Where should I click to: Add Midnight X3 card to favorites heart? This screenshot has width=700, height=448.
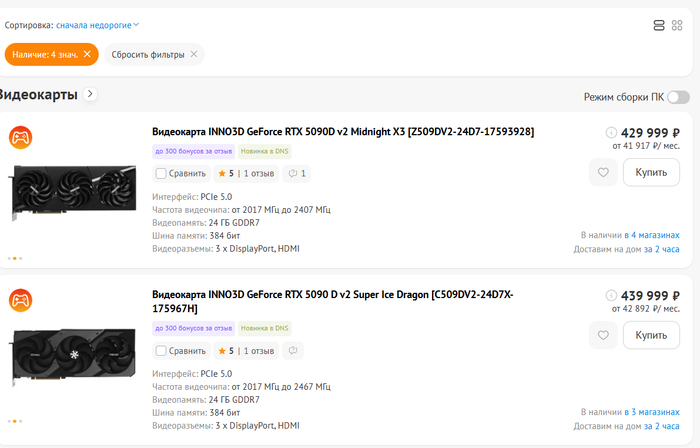603,172
